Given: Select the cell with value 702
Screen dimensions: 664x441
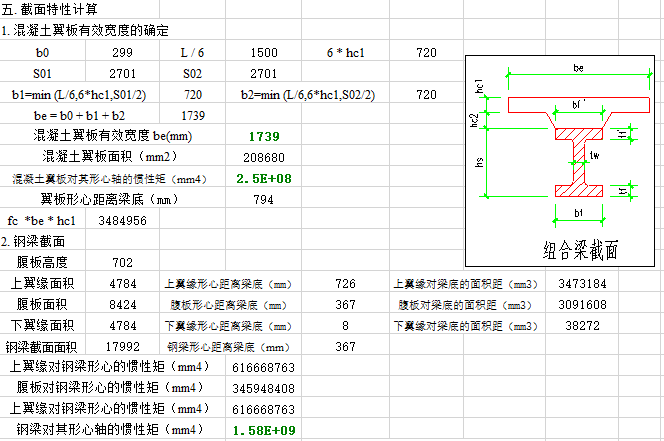Looking at the screenshot, I should click(x=122, y=263).
